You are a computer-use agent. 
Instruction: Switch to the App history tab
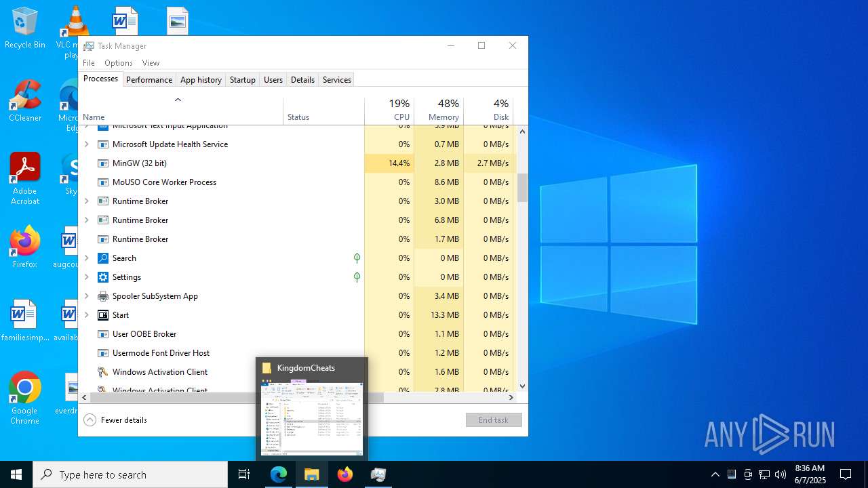(201, 80)
